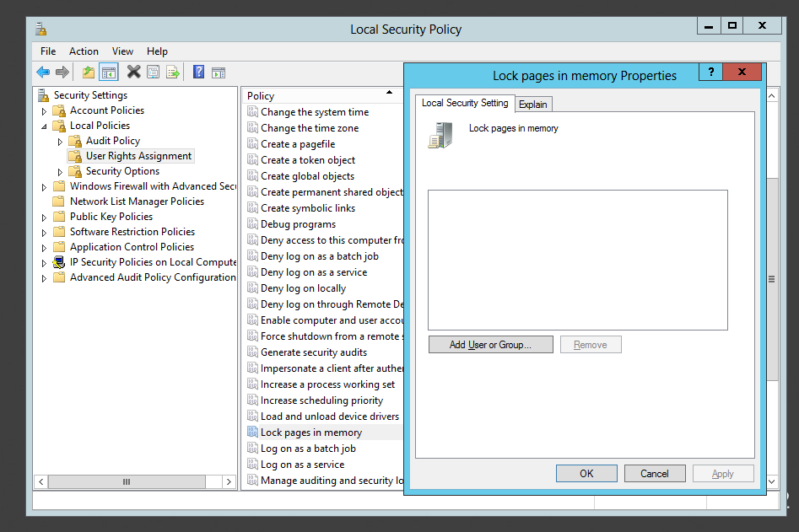Select the Local Security Setting tab

[x=465, y=103]
